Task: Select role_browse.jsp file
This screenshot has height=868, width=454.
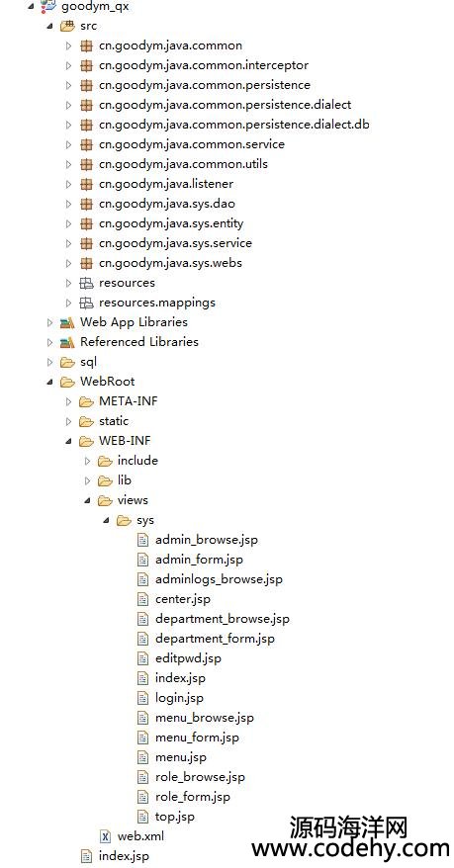Action: (x=200, y=777)
